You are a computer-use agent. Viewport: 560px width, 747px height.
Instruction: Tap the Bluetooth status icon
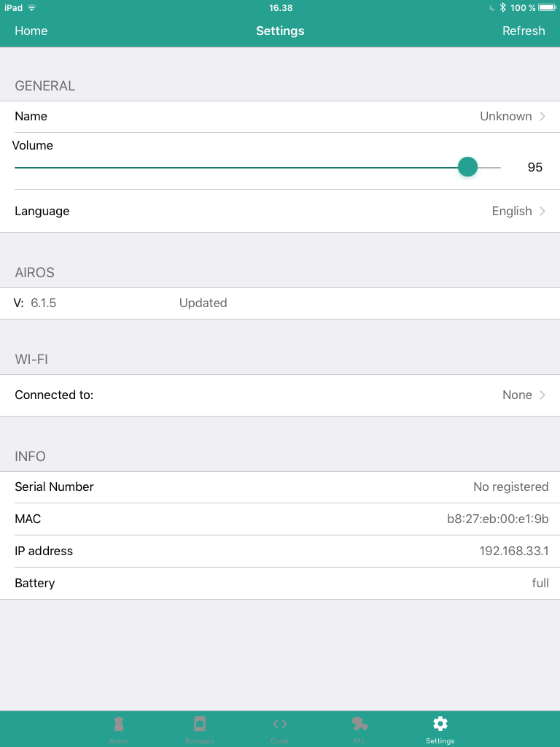point(503,8)
